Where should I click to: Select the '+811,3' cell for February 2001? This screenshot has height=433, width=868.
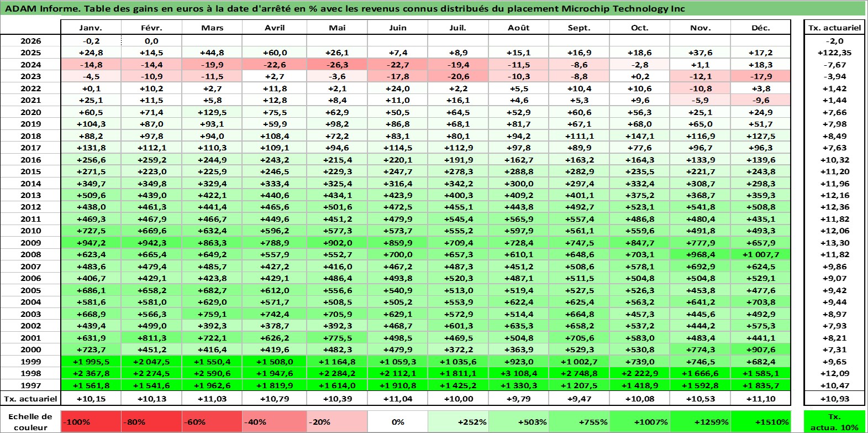coord(151,338)
